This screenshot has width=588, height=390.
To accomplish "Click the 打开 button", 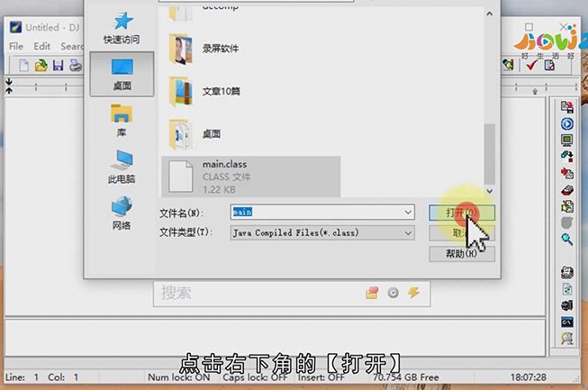I will 462,213.
